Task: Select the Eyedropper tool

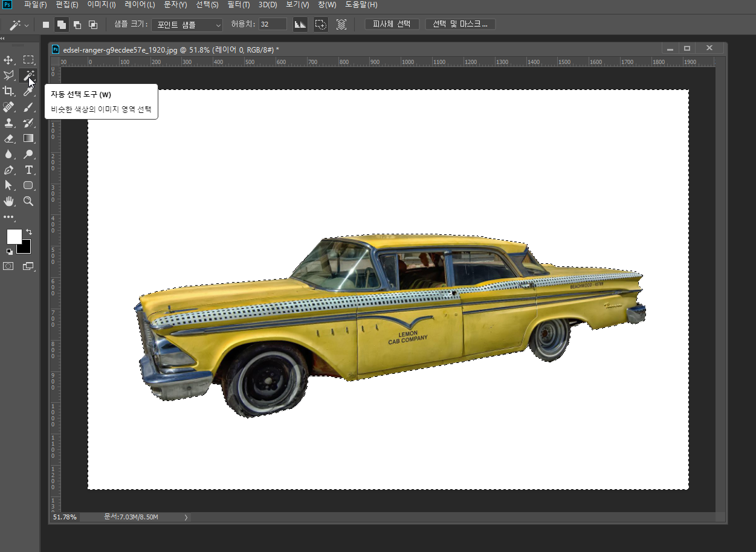Action: point(28,91)
